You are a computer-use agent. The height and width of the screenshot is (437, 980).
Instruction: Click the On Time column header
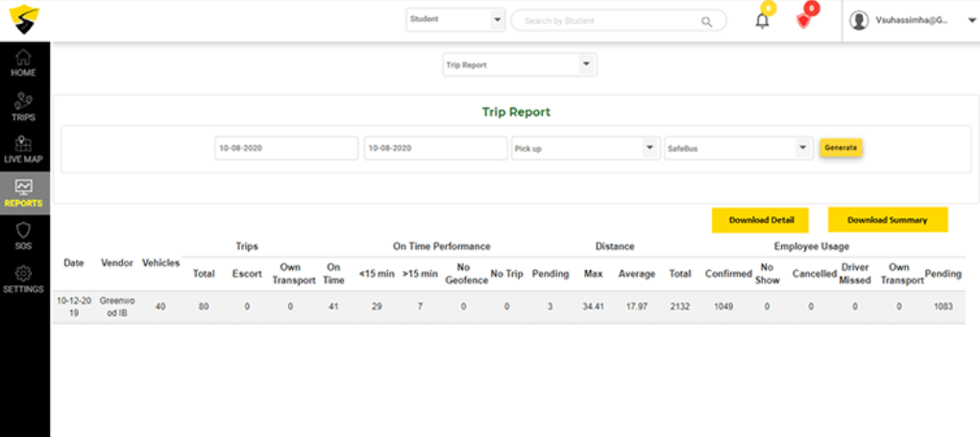(333, 274)
